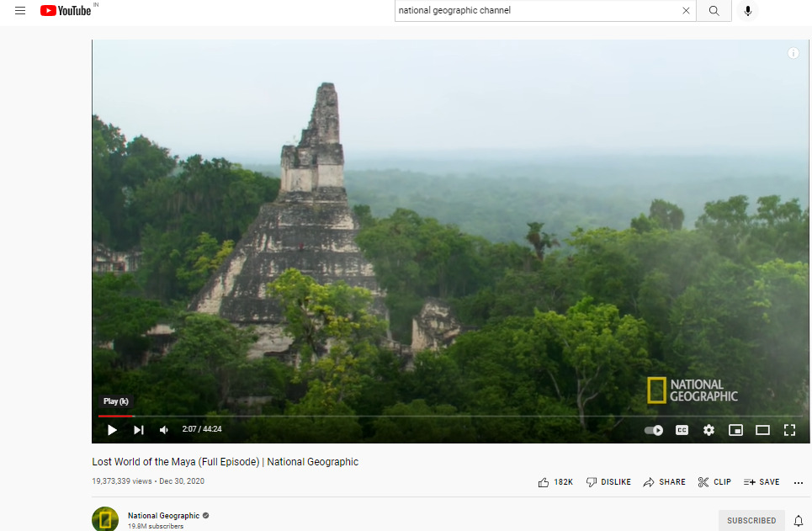Save the video to a playlist
The image size is (812, 531).
click(x=762, y=482)
